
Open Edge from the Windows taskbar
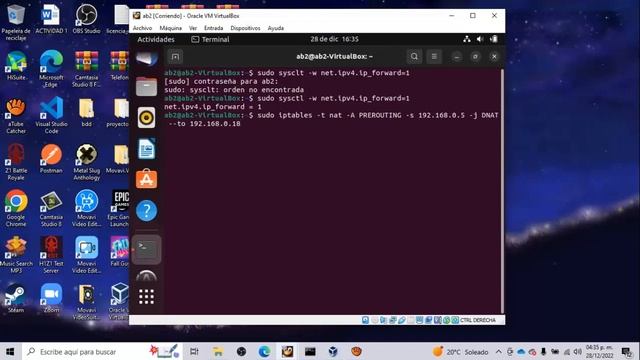coord(264,351)
